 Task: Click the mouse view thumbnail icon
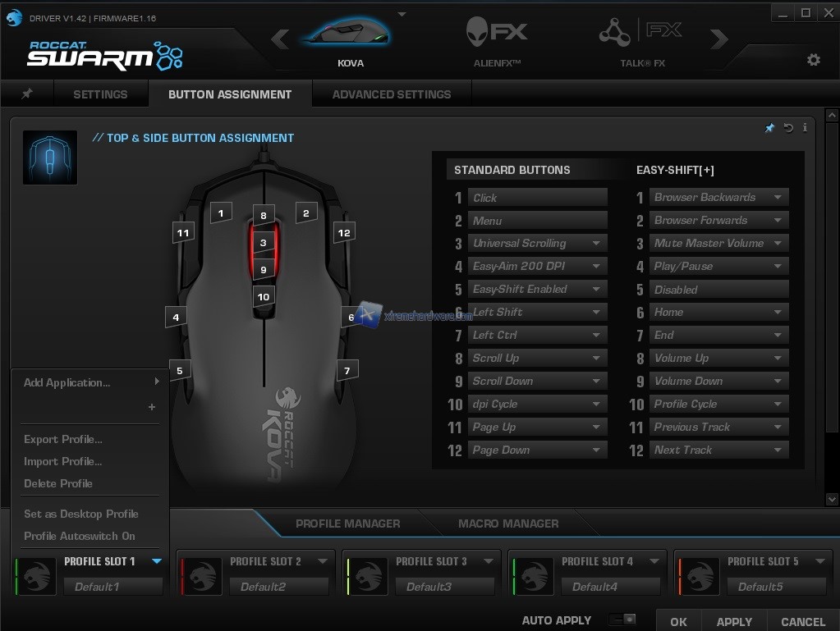click(50, 158)
